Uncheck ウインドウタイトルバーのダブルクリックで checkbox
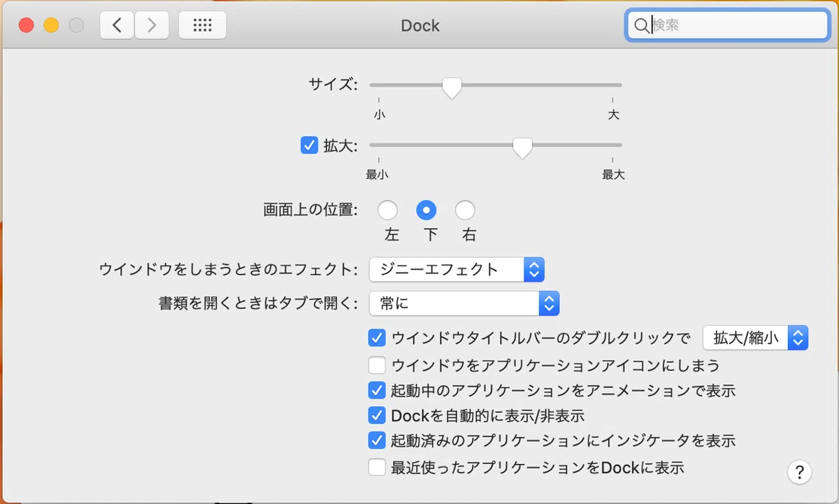 [377, 338]
